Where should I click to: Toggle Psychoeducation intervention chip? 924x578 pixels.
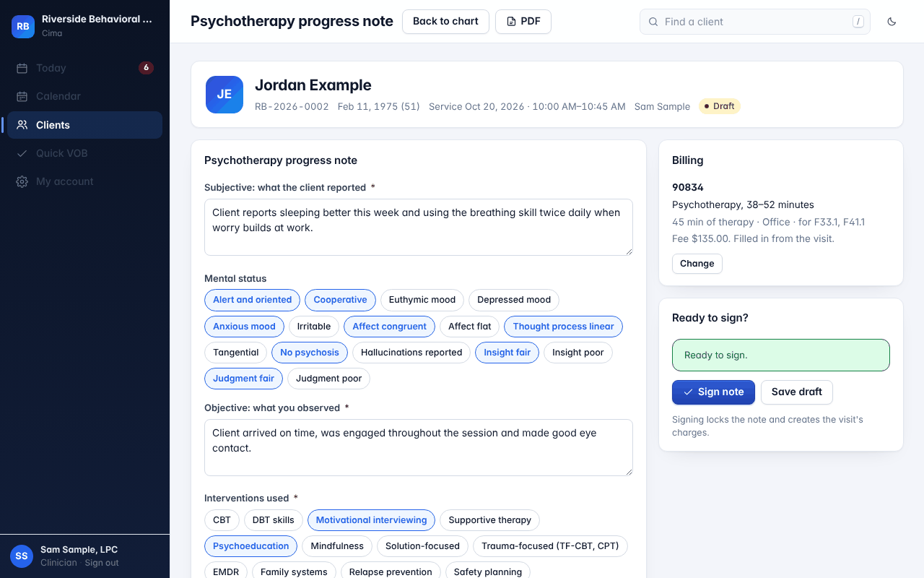250,546
